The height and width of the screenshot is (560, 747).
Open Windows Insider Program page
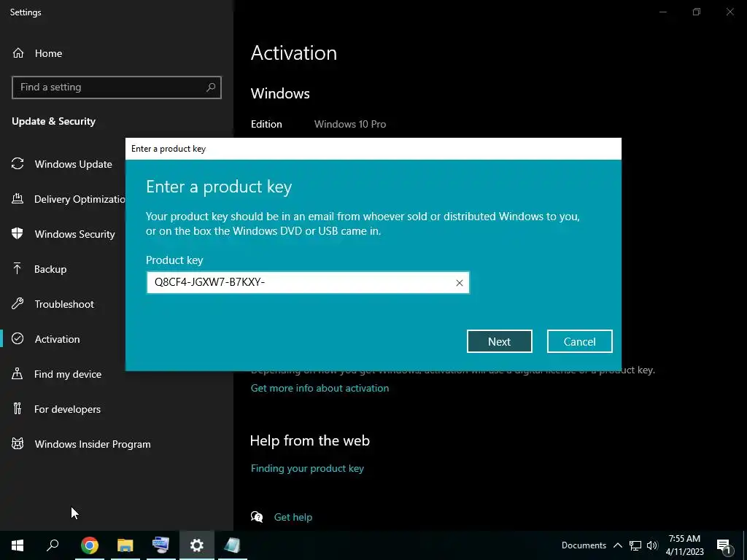coord(93,444)
